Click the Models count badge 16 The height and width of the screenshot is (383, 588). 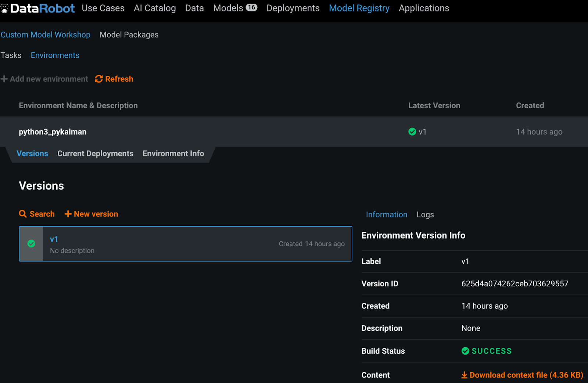tap(251, 7)
